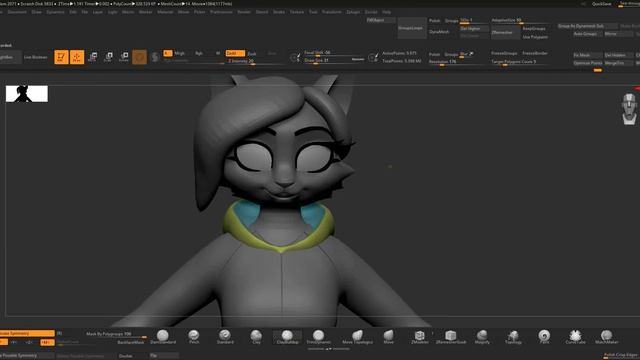Select the Topology brush
This screenshot has height=360, width=640.
(x=513, y=337)
